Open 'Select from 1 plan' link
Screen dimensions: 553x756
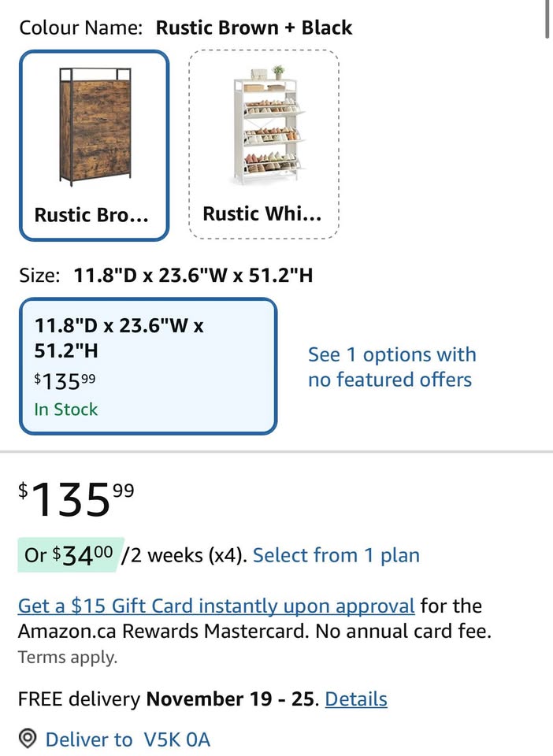tap(336, 555)
